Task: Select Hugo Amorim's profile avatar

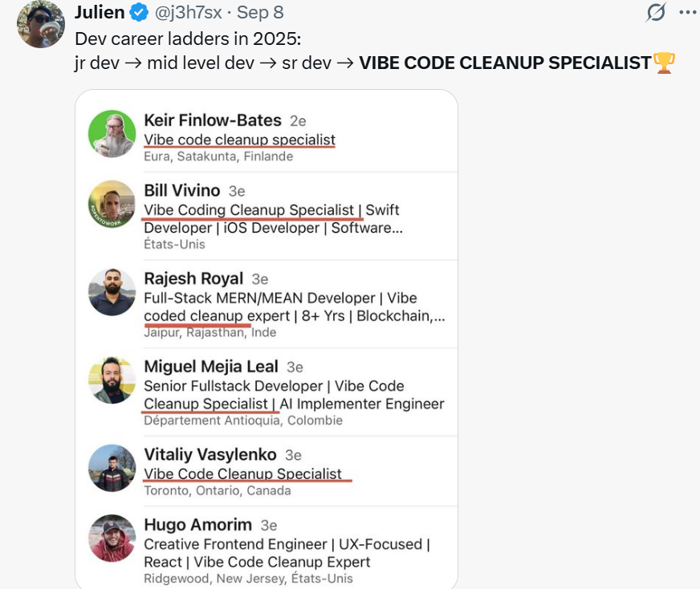Action: 112,538
